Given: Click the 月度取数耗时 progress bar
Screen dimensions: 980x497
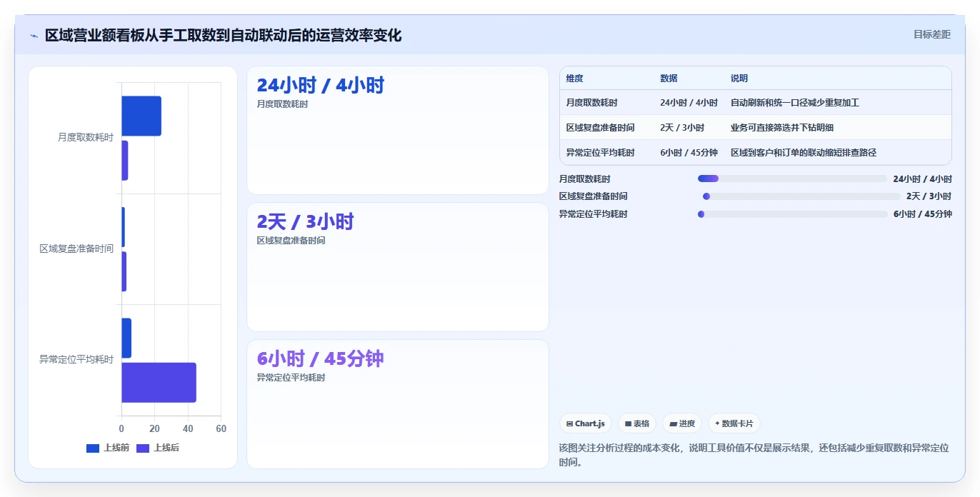Looking at the screenshot, I should pyautogui.click(x=792, y=179).
